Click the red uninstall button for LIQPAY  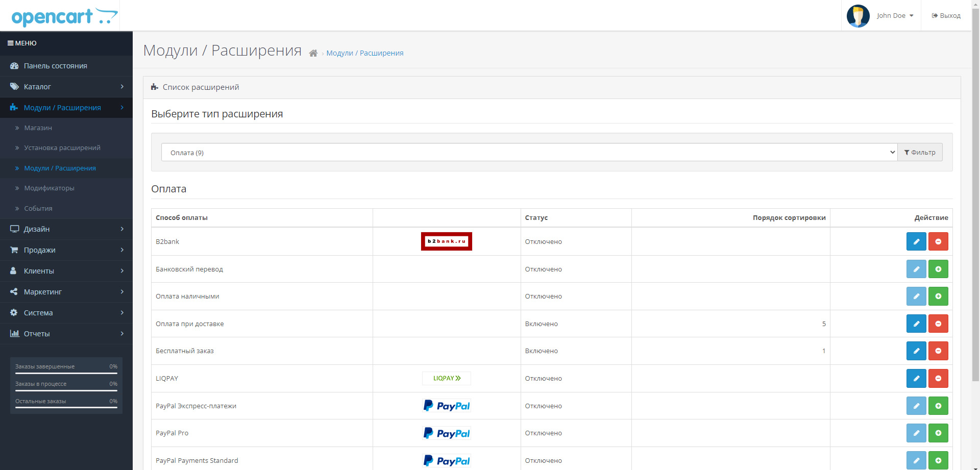(x=938, y=378)
